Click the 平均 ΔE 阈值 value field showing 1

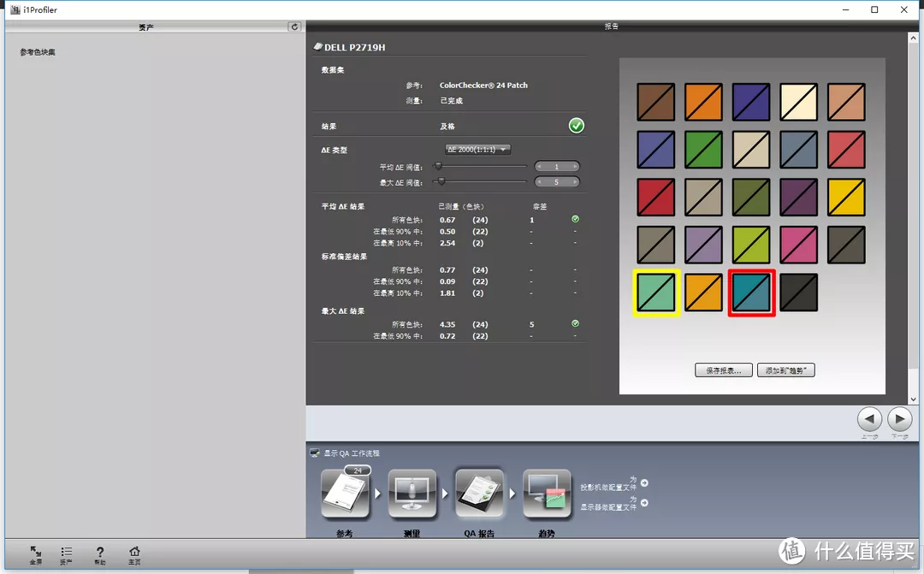tap(557, 167)
